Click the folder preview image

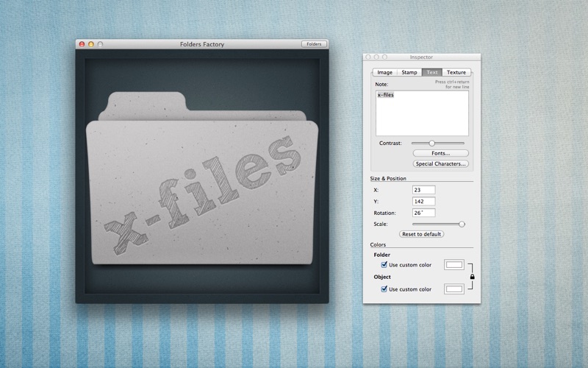[202, 177]
